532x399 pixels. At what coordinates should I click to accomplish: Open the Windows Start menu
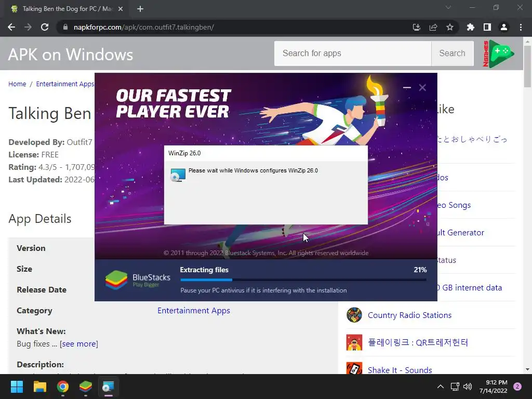pyautogui.click(x=17, y=387)
